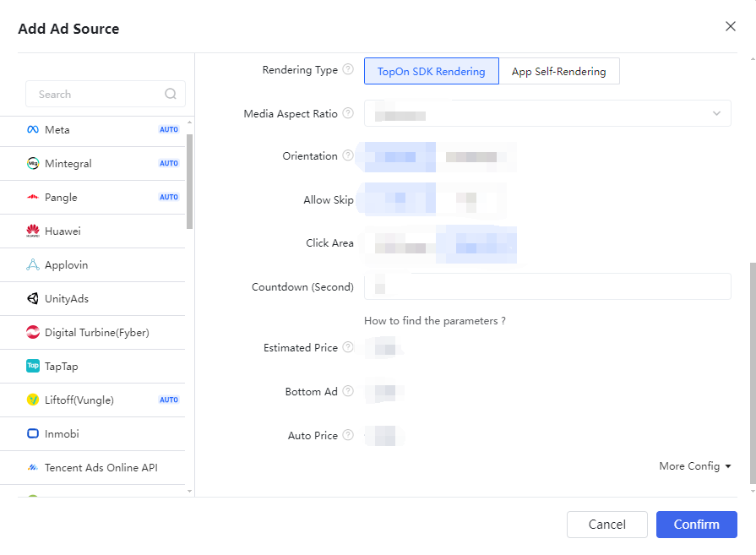The width and height of the screenshot is (756, 555).
Task: Click the network list scrollbar
Action: coord(189,182)
